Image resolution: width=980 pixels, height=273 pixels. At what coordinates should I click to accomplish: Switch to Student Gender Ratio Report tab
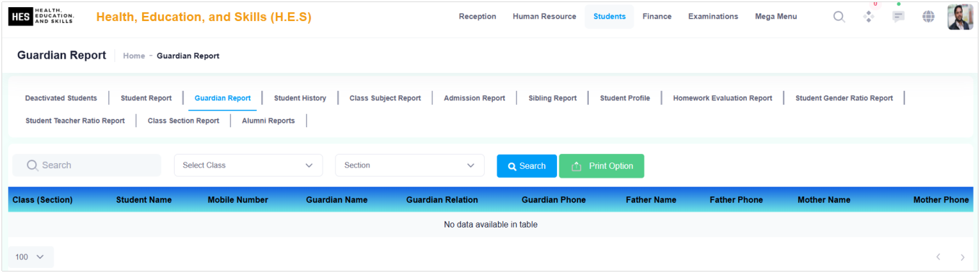[844, 98]
